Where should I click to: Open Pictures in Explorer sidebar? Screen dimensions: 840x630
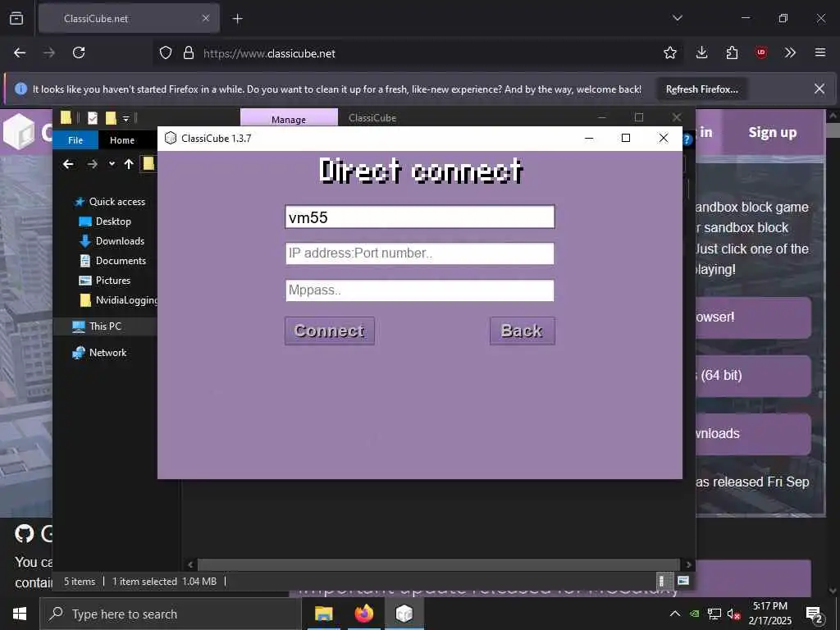[x=112, y=281]
